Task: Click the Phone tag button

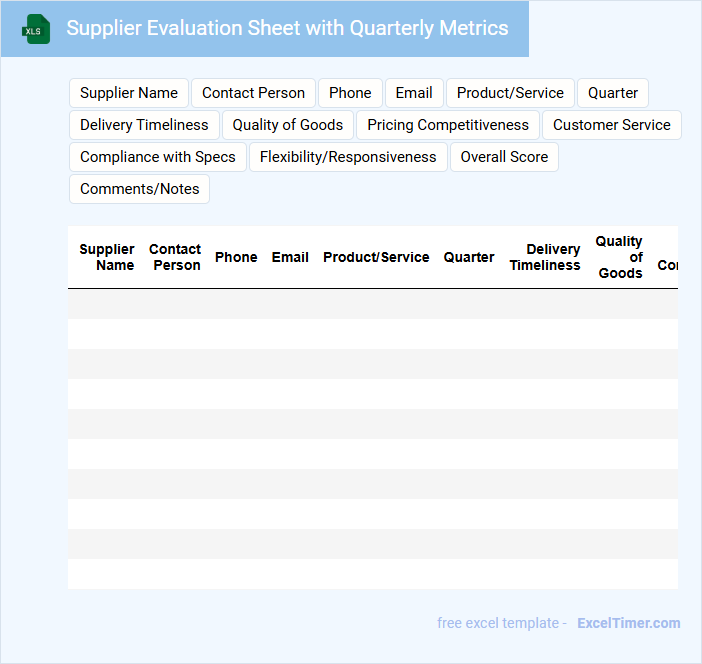Action: coord(350,93)
